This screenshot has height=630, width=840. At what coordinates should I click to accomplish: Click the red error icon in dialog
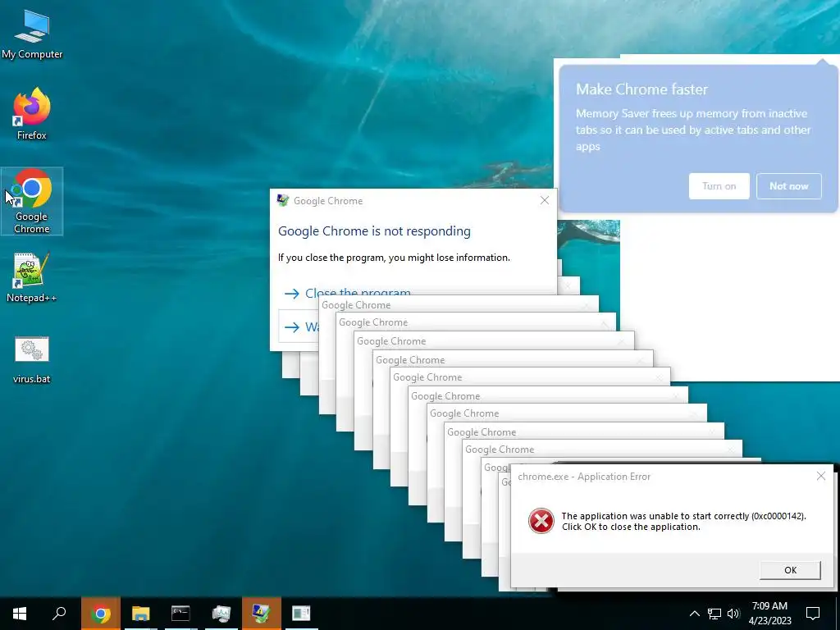pos(541,521)
